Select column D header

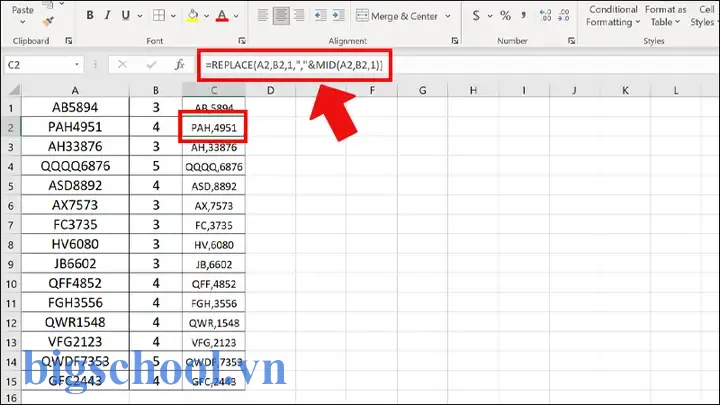point(270,90)
